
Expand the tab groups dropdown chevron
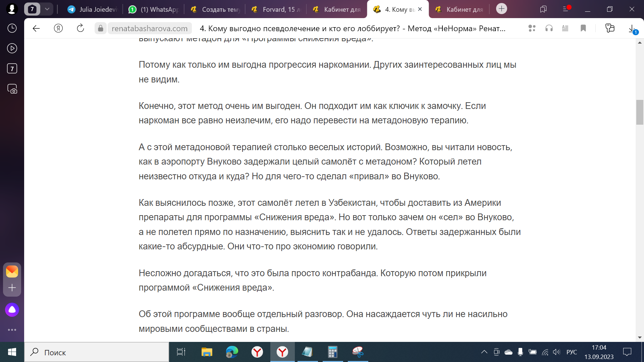(x=47, y=9)
